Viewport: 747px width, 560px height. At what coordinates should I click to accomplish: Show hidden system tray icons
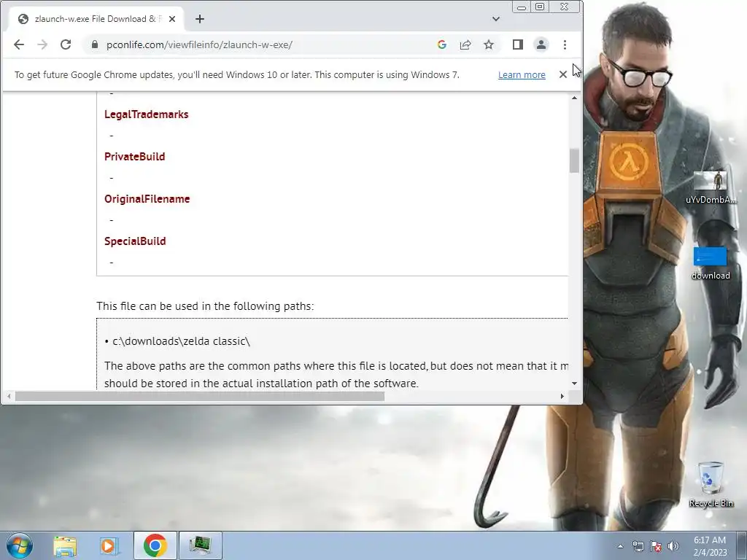coord(620,547)
